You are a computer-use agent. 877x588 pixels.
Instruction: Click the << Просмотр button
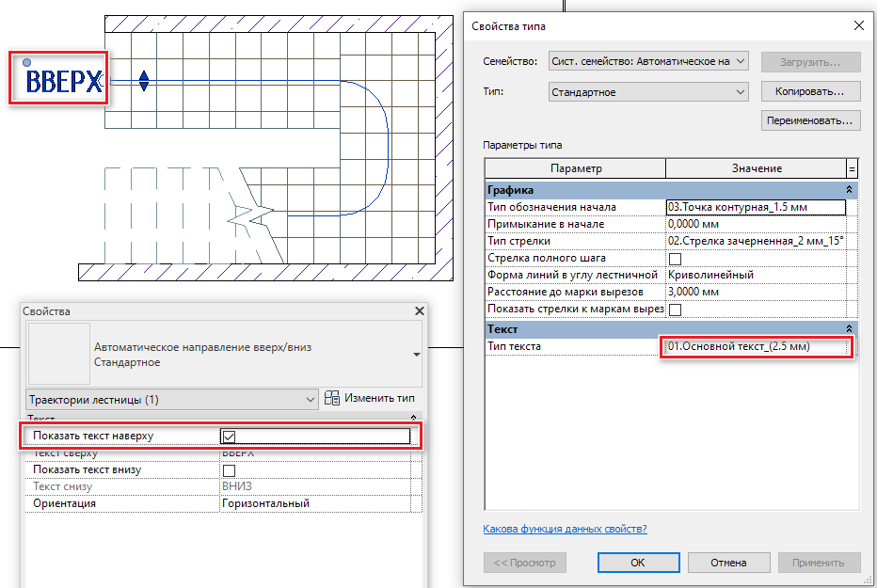[x=525, y=563]
